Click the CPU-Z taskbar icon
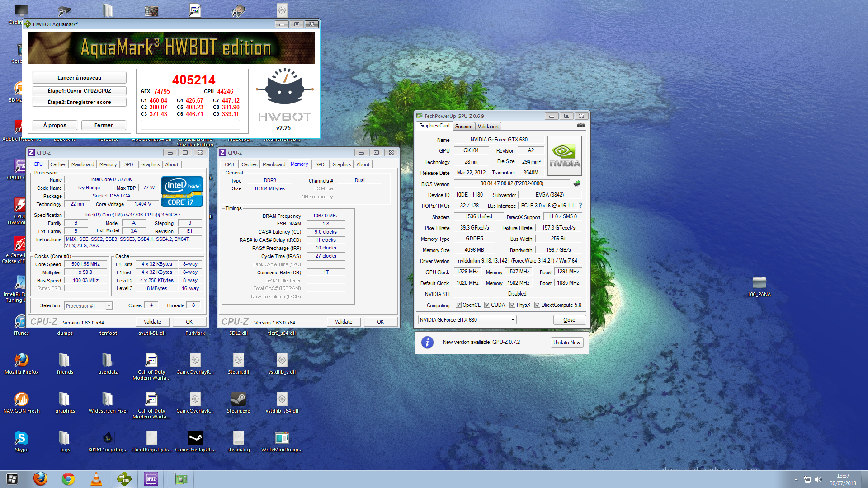 pos(151,479)
